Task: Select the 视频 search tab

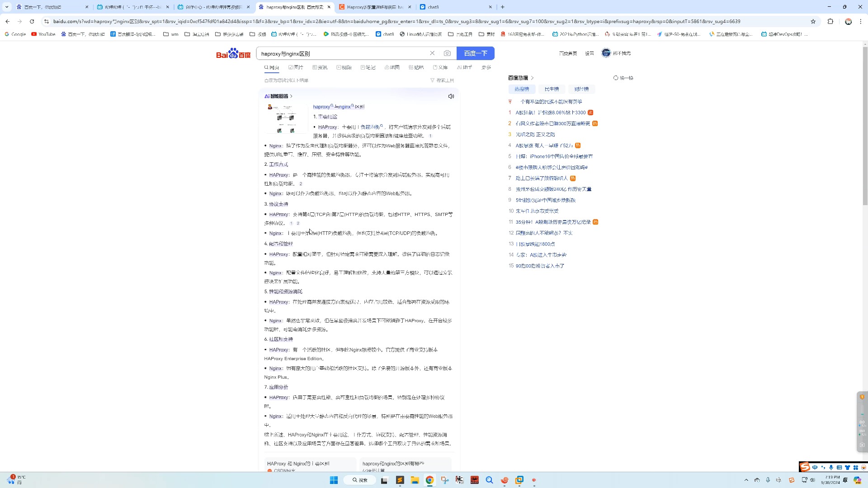Action: (344, 67)
